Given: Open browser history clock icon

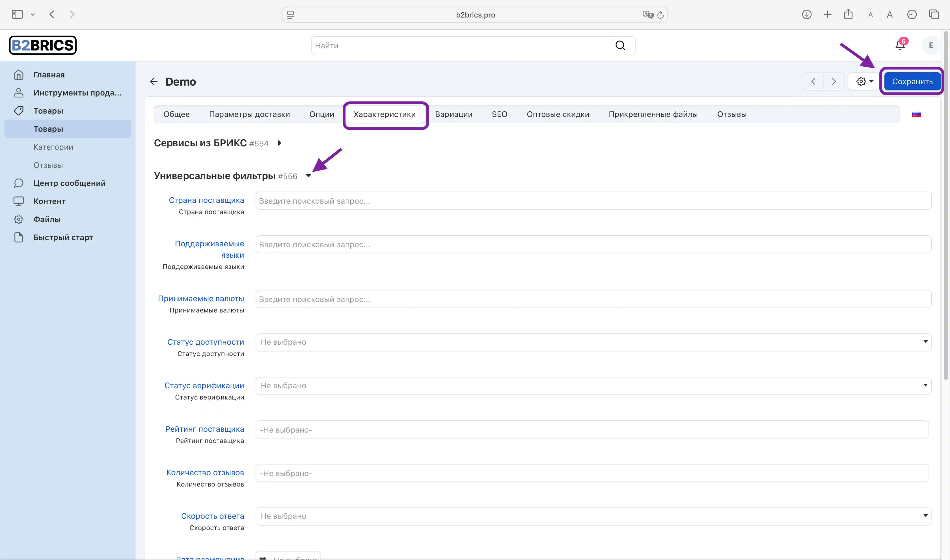Looking at the screenshot, I should [912, 14].
